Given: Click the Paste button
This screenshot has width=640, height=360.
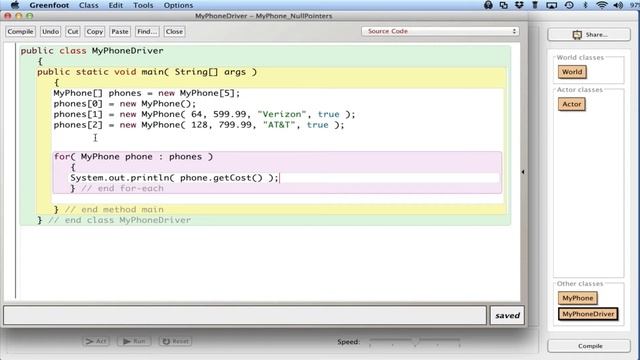Looking at the screenshot, I should [120, 31].
